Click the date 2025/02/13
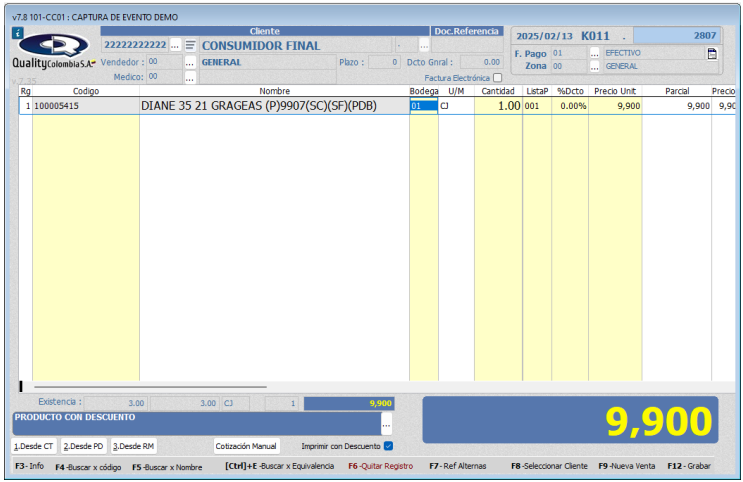The image size is (743, 482). [544, 36]
